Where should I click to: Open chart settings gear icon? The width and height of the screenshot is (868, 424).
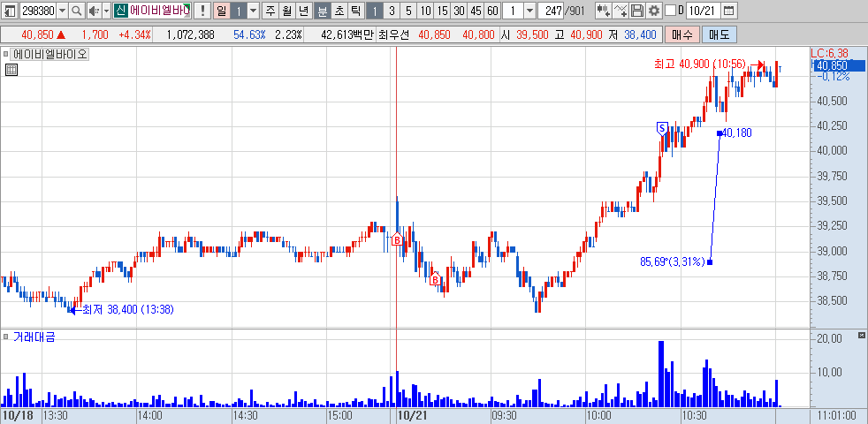[654, 11]
